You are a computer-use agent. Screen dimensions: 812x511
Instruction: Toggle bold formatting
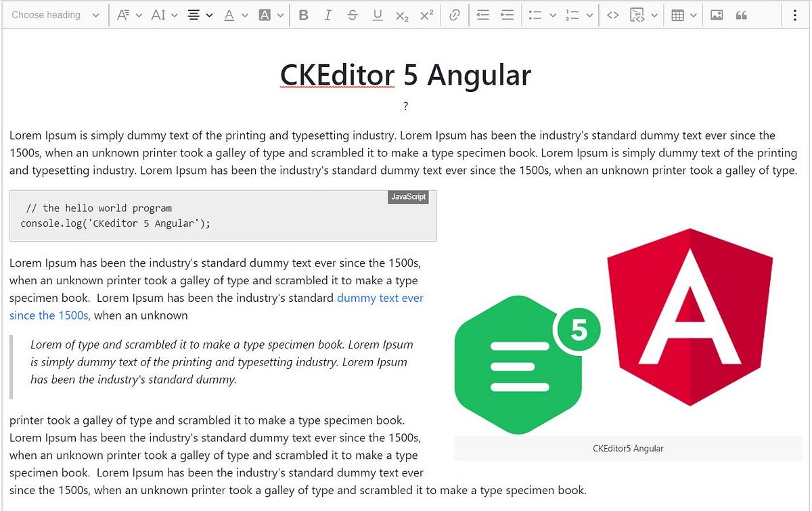click(303, 14)
